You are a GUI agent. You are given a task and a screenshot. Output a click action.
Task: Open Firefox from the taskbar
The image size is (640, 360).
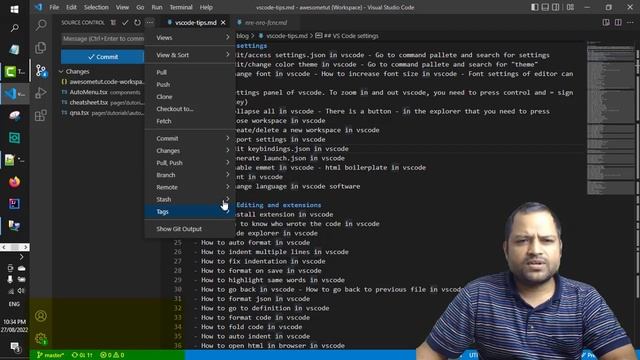(14, 182)
